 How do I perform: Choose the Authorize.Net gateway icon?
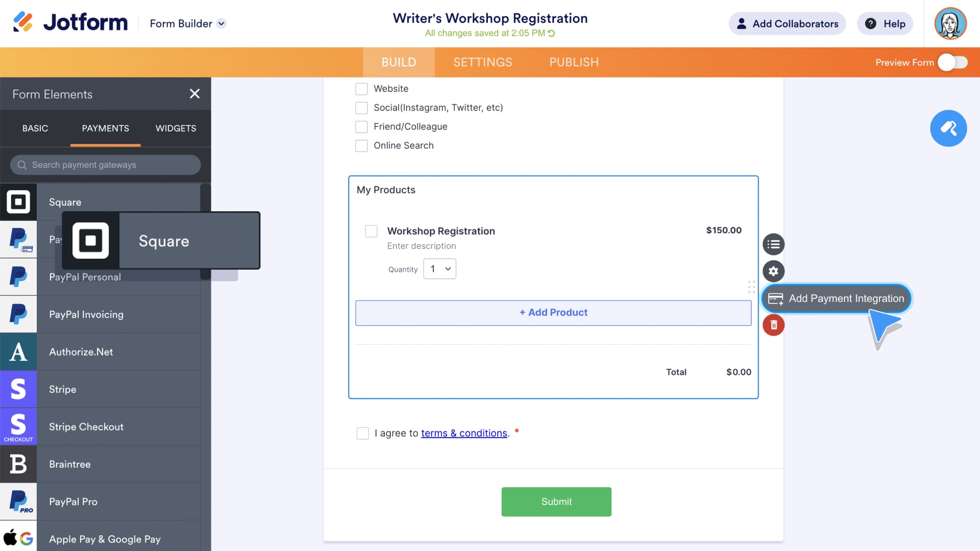pos(18,352)
